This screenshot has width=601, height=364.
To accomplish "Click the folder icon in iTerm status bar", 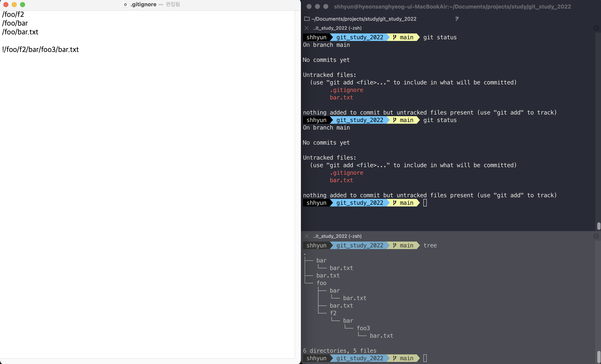I will click(x=307, y=19).
